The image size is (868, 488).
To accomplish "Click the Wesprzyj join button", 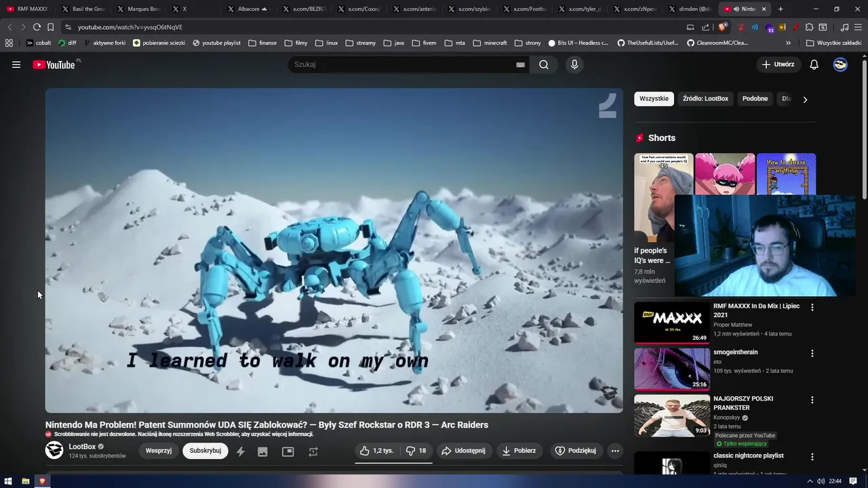I will 159,451.
